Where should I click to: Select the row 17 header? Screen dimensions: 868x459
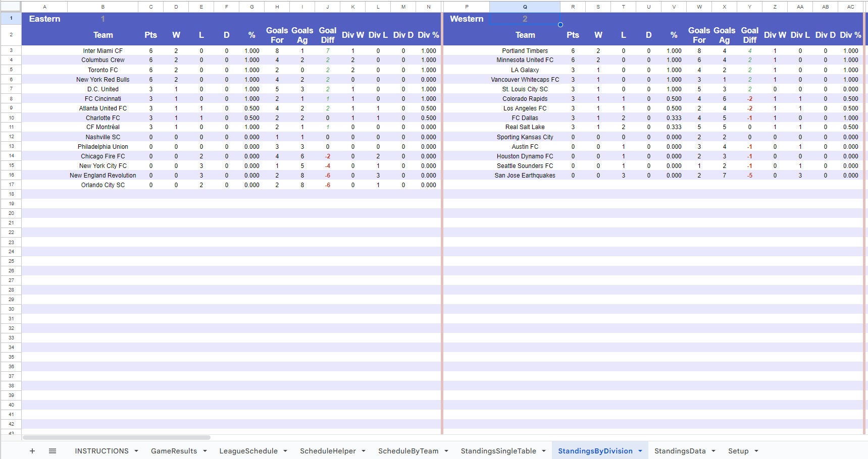click(x=11, y=185)
